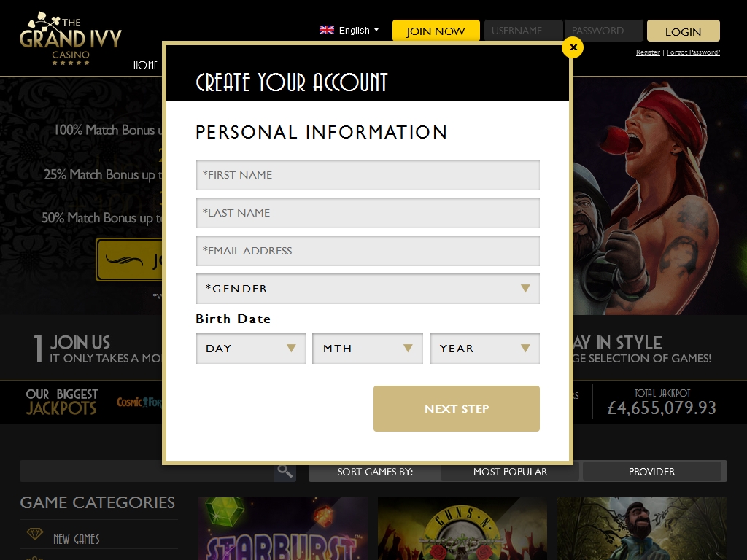The width and height of the screenshot is (747, 560).
Task: Open the Forgot Password link
Action: (x=693, y=52)
